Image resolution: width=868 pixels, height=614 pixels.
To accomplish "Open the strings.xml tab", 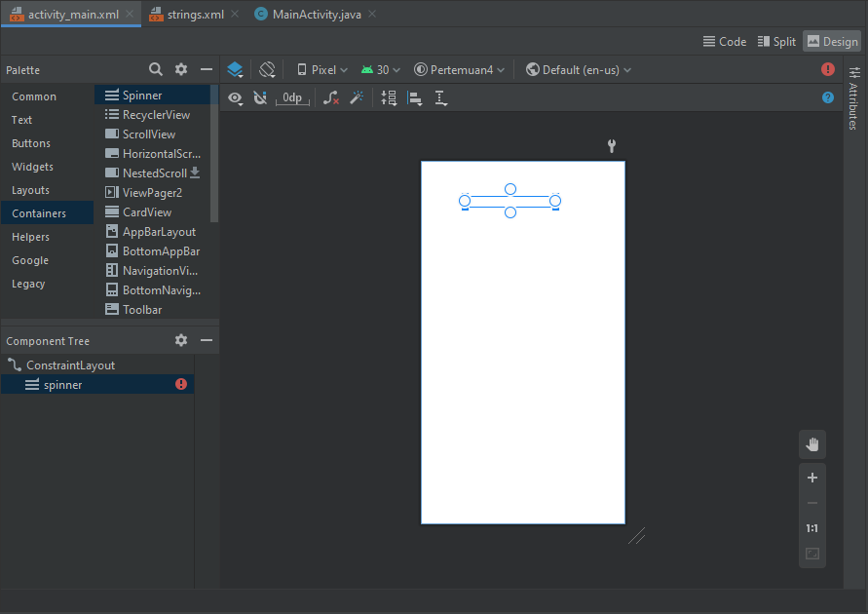I will click(x=195, y=15).
